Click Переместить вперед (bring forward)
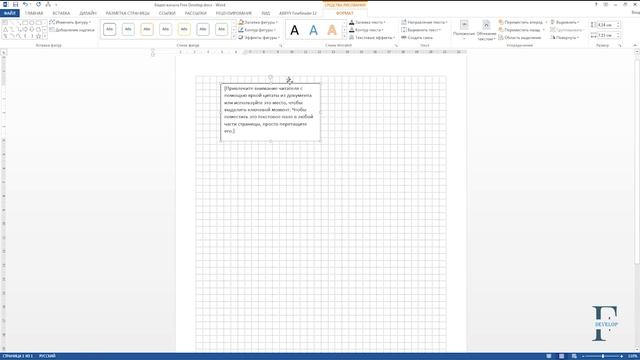The image size is (640, 360). [x=521, y=22]
